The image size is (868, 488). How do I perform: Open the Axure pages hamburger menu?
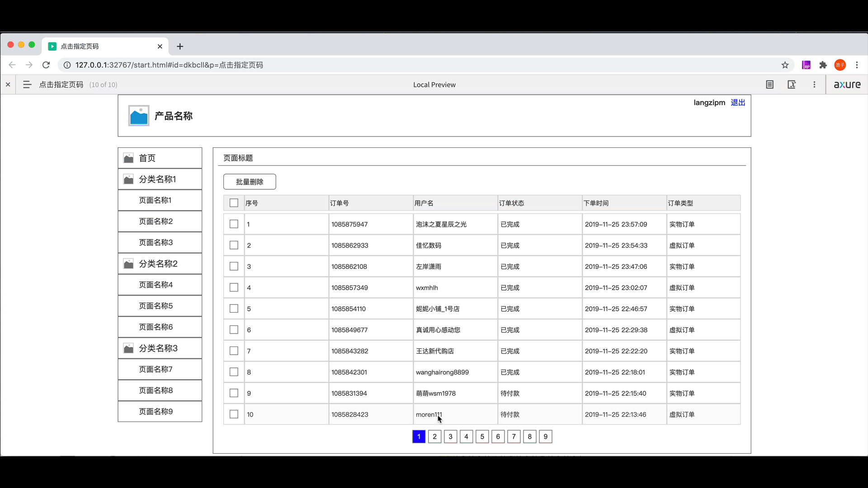click(27, 84)
